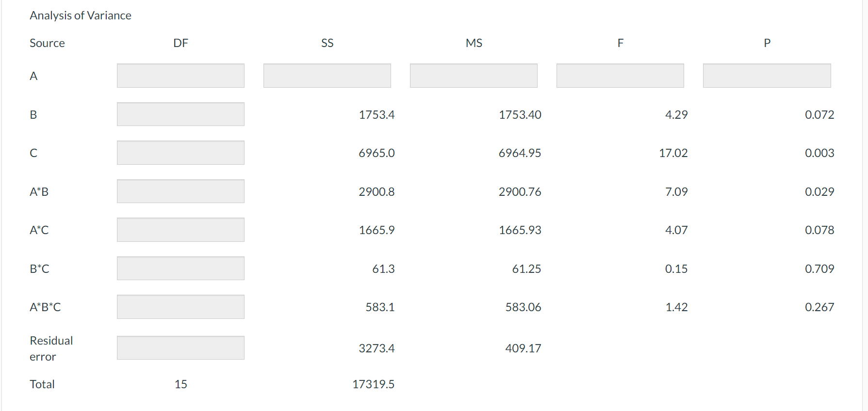Click the DF input box for interaction B*C
Image resolution: width=868 pixels, height=411 pixels.
(x=180, y=268)
